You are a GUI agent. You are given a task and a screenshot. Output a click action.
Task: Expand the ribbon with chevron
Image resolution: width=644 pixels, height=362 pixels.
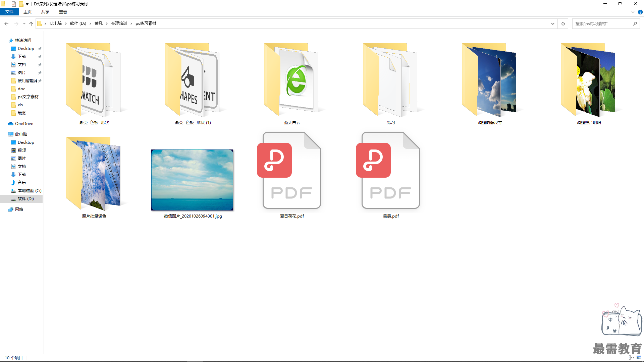pos(633,12)
